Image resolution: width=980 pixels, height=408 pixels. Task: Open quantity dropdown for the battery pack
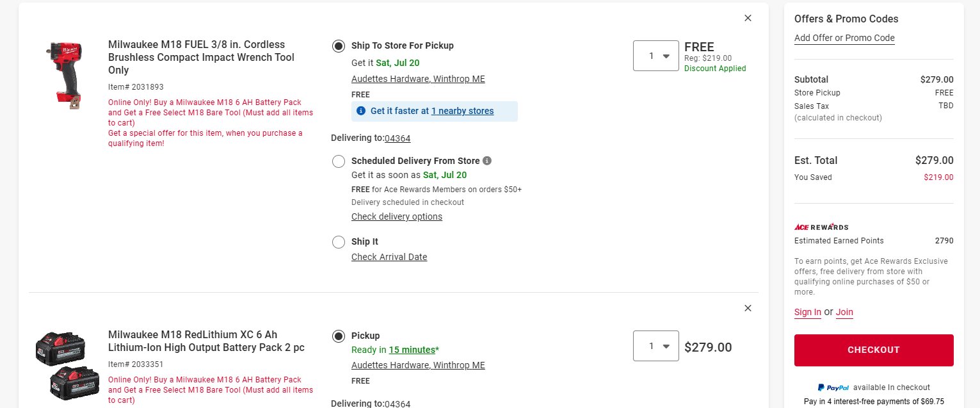coord(656,346)
